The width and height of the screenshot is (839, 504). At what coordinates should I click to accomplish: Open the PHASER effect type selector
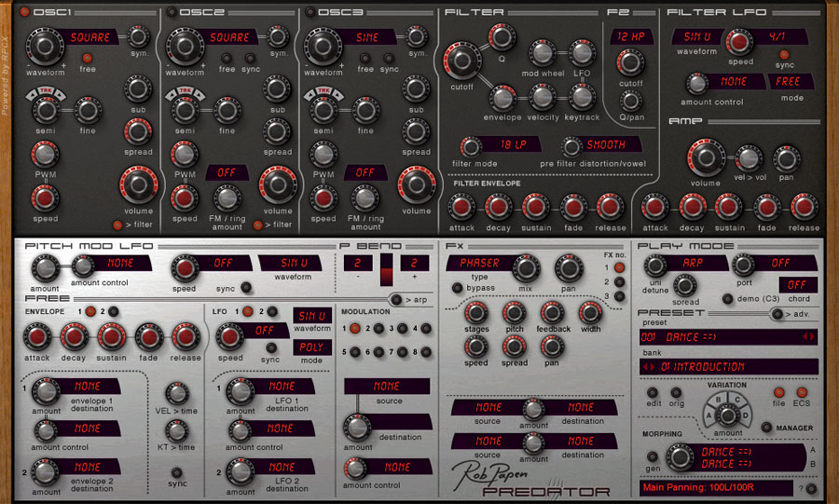point(479,263)
